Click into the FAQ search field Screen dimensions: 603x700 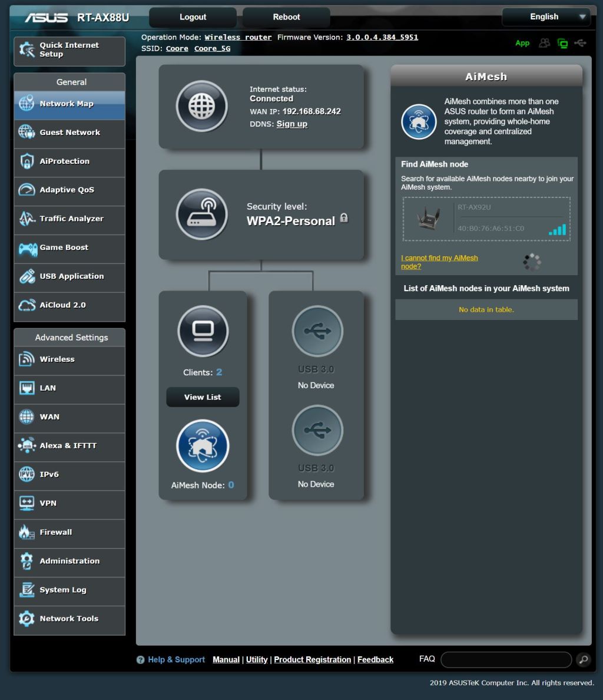point(506,659)
